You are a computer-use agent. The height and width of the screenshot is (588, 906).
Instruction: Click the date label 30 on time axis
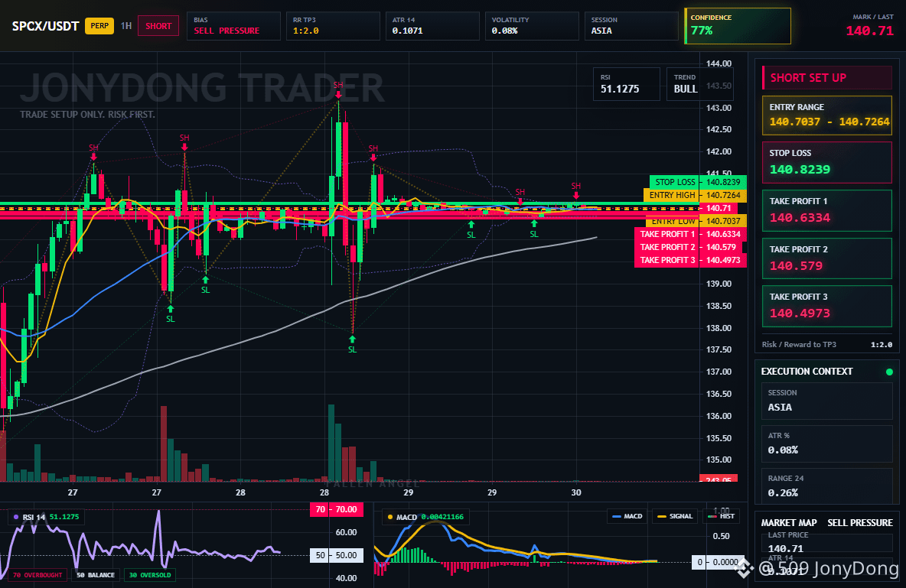576,492
